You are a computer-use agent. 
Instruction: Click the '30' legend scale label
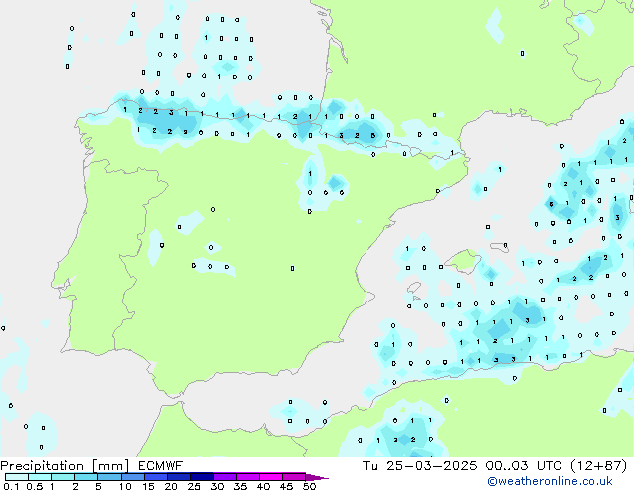(x=217, y=486)
